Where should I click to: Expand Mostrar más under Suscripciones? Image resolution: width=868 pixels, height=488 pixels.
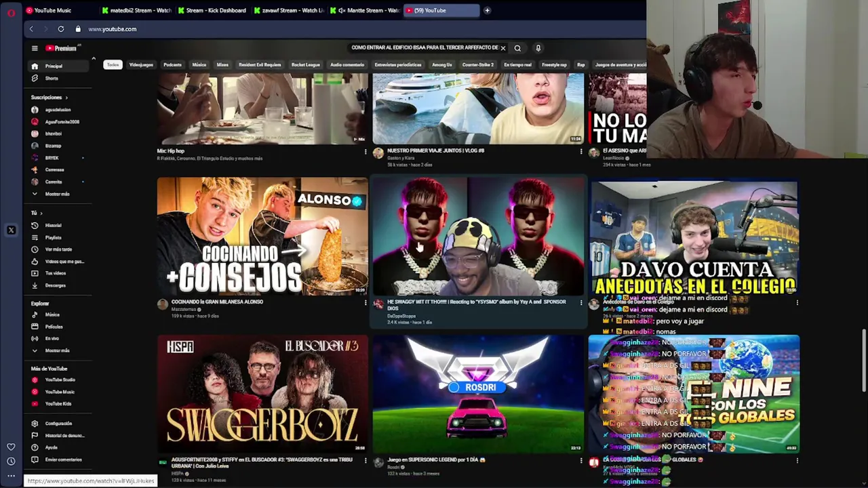(60, 195)
